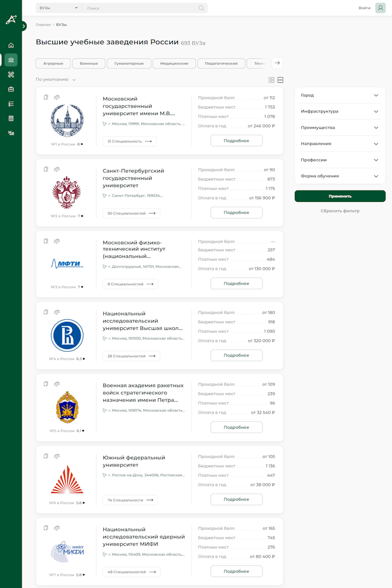Click the МФТИ logo thumbnail

(x=67, y=264)
